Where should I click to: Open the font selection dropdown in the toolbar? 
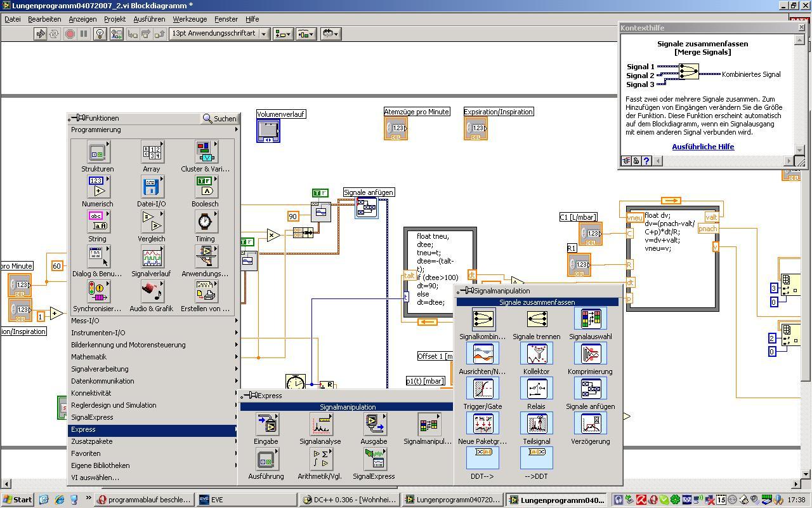point(219,34)
